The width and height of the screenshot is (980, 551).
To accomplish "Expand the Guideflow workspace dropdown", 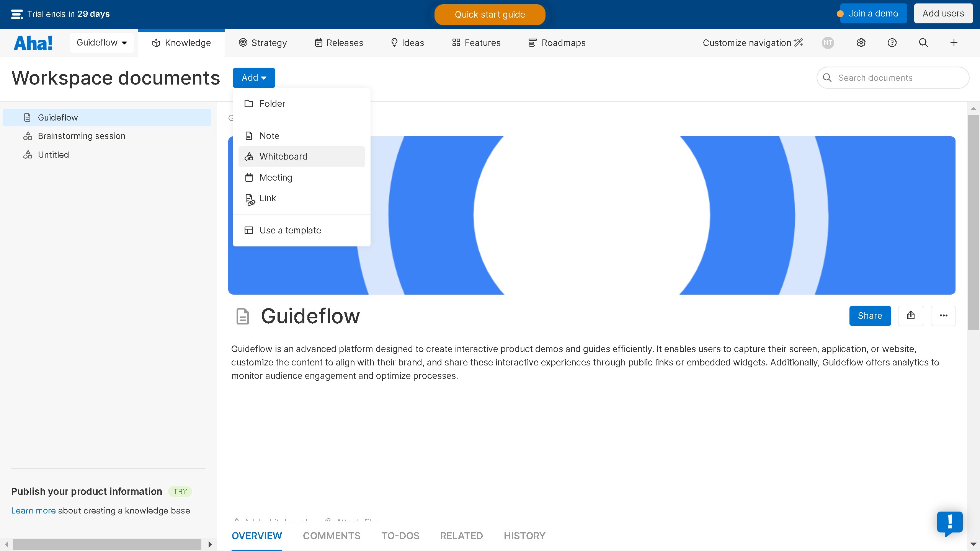I will coord(102,43).
